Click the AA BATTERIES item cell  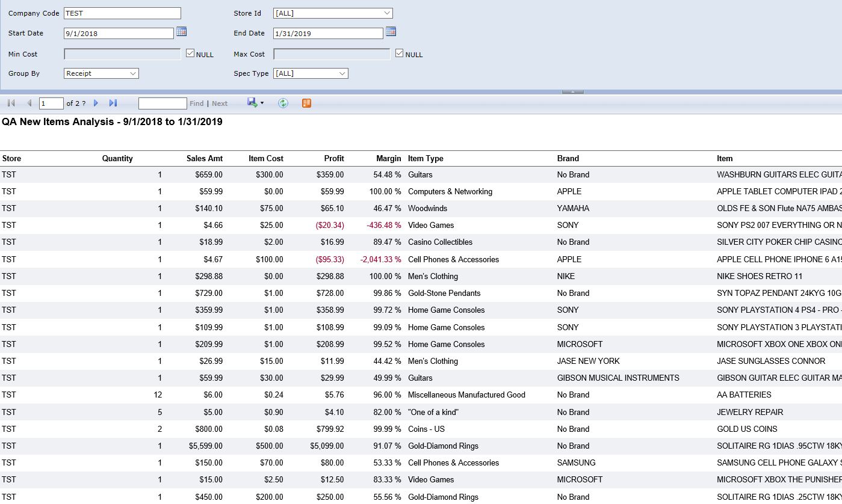point(744,395)
